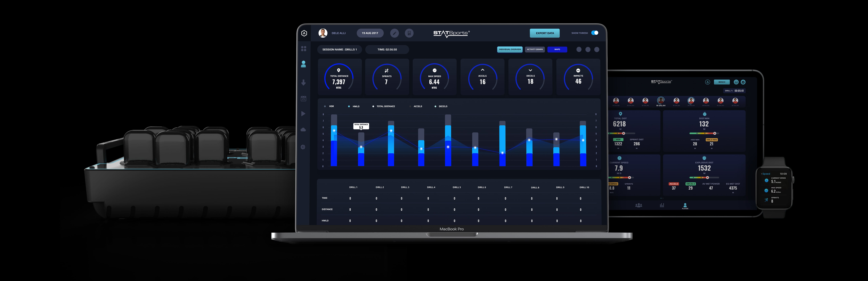This screenshot has width=868, height=281.
Task: Open the calculator icon beside the pencil
Action: [x=409, y=33]
